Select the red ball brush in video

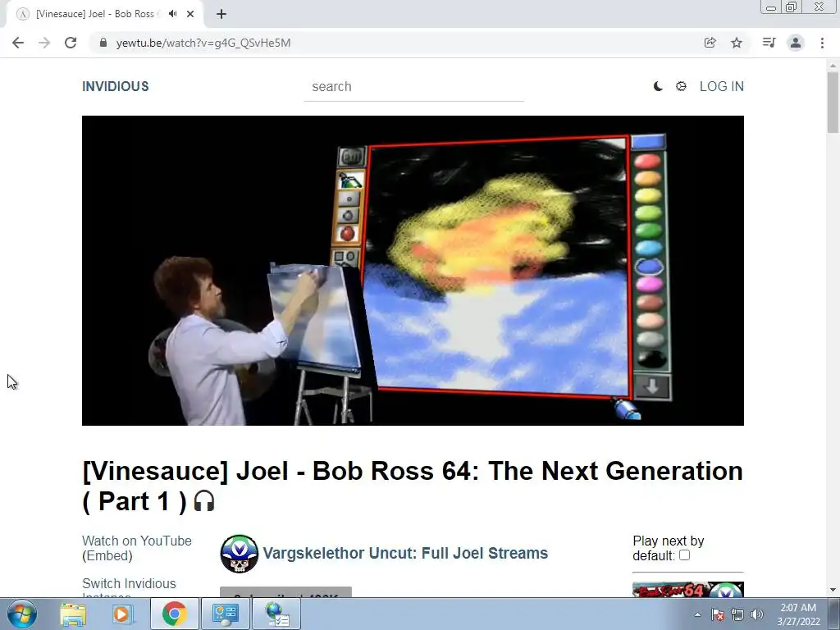coord(347,234)
